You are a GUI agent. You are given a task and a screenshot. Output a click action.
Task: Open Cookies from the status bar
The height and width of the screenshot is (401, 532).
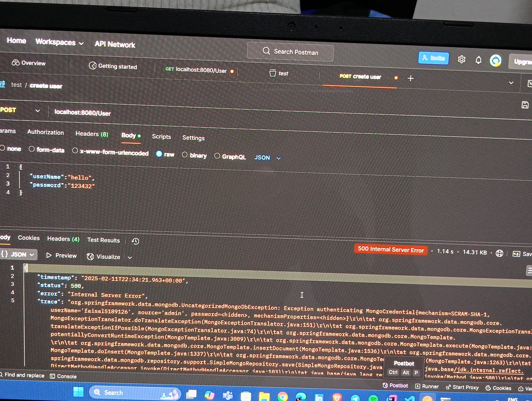pos(498,388)
